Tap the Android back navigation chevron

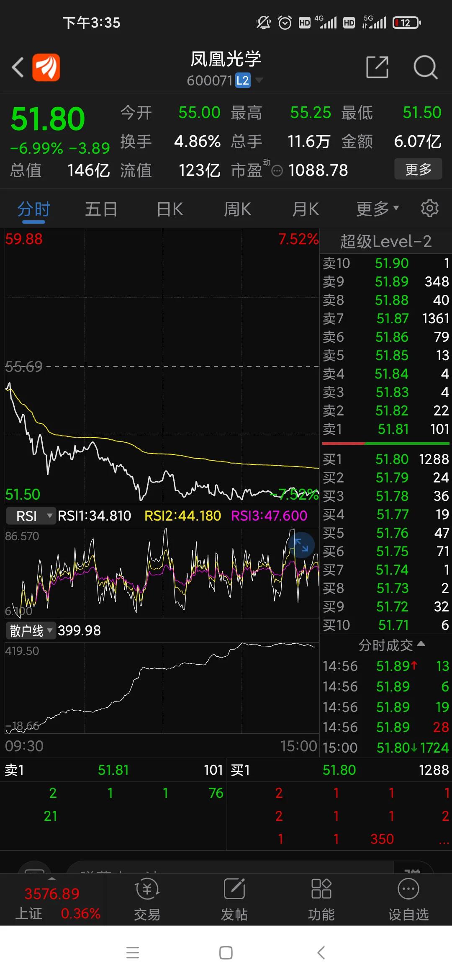[321, 953]
